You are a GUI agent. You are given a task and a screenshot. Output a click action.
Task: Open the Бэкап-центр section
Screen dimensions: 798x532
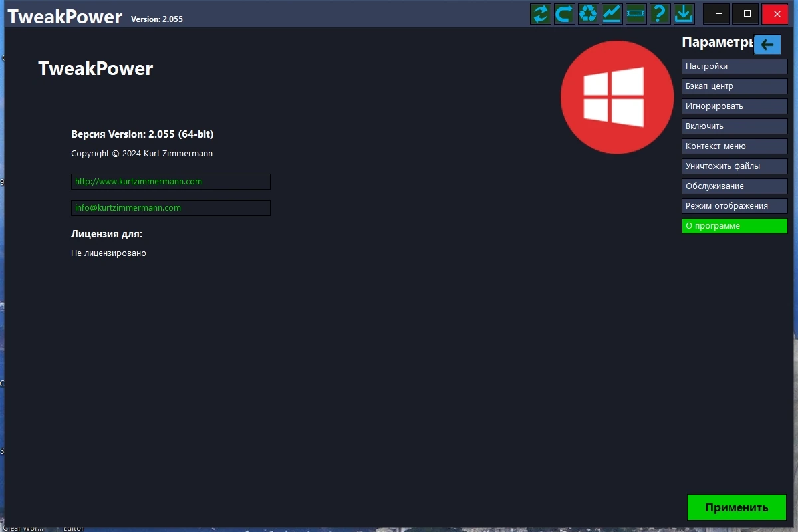click(x=735, y=86)
